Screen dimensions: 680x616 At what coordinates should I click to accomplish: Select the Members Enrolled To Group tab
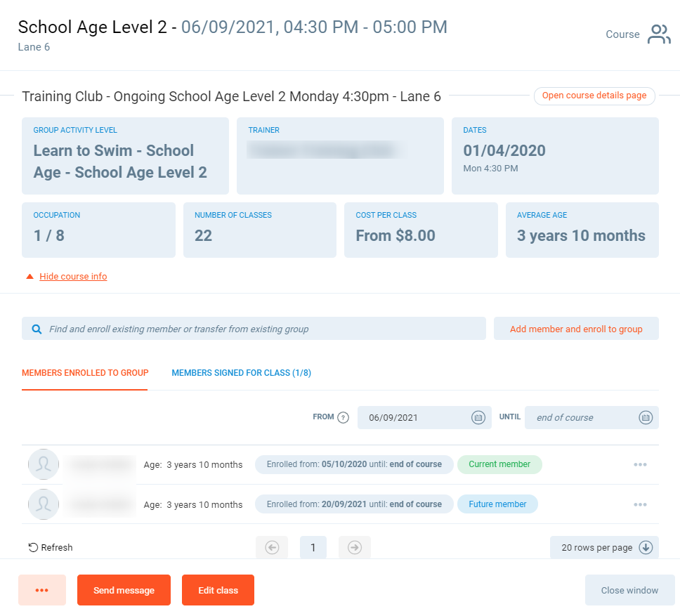point(85,373)
